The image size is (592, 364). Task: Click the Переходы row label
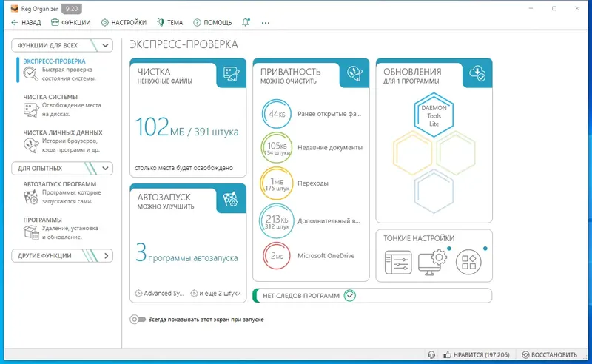[x=313, y=183]
